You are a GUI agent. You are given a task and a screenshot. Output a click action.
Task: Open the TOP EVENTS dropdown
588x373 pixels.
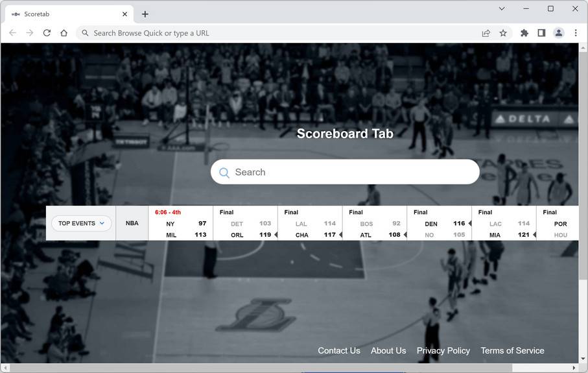pyautogui.click(x=82, y=223)
